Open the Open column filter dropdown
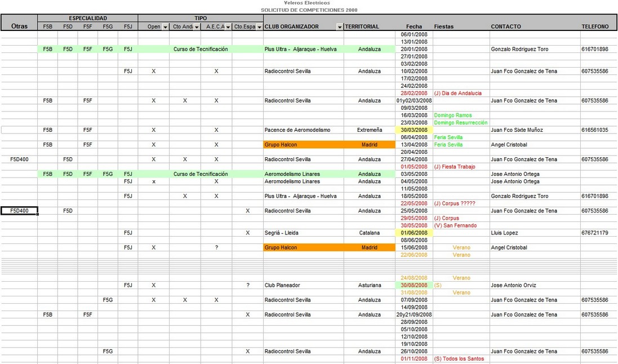Image resolution: width=618 pixels, height=364 pixels. [x=166, y=27]
